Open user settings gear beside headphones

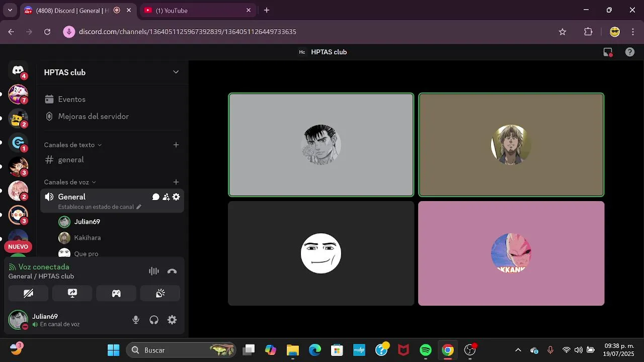coord(172,320)
